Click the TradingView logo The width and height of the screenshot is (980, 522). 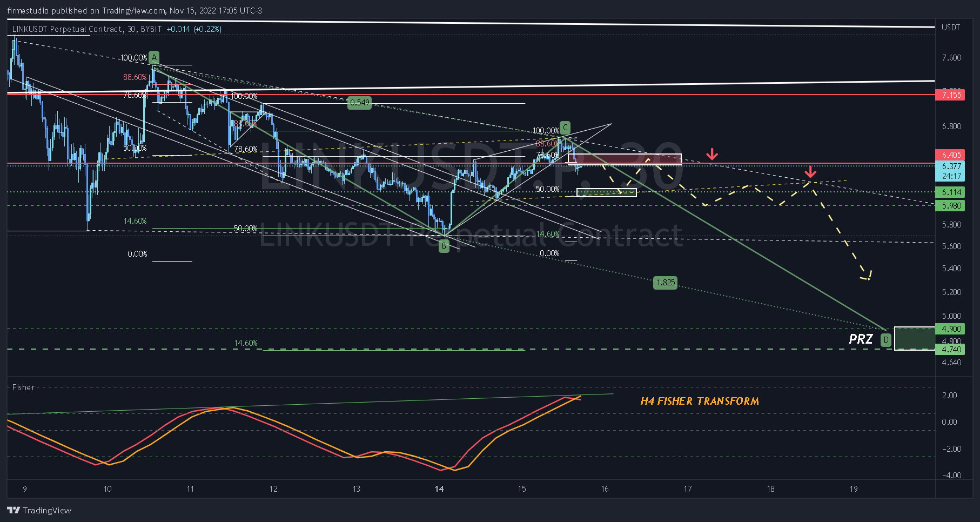pyautogui.click(x=39, y=510)
